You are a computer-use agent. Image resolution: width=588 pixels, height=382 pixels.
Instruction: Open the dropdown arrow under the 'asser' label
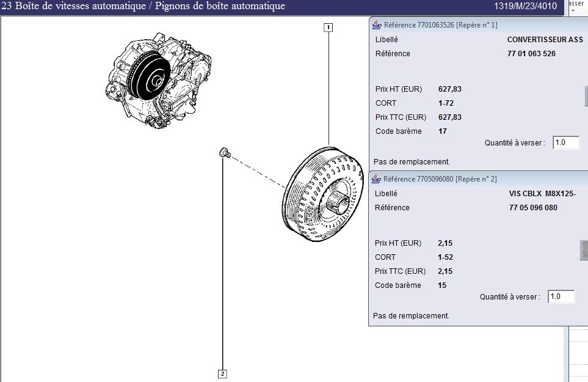pos(573,11)
